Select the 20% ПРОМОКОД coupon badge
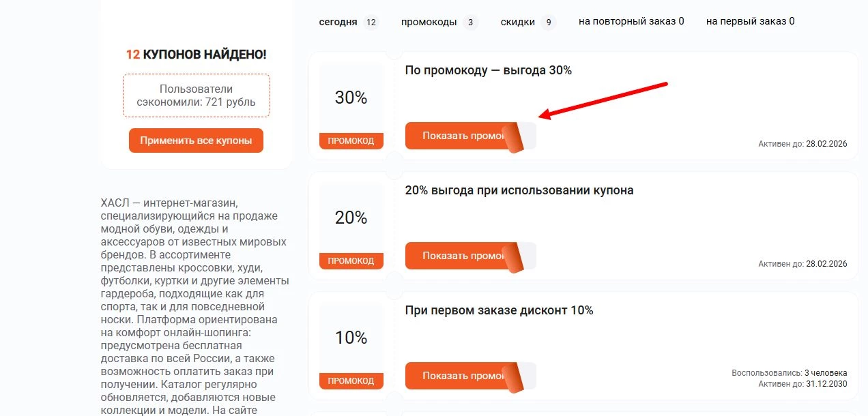The width and height of the screenshot is (868, 416). [351, 226]
